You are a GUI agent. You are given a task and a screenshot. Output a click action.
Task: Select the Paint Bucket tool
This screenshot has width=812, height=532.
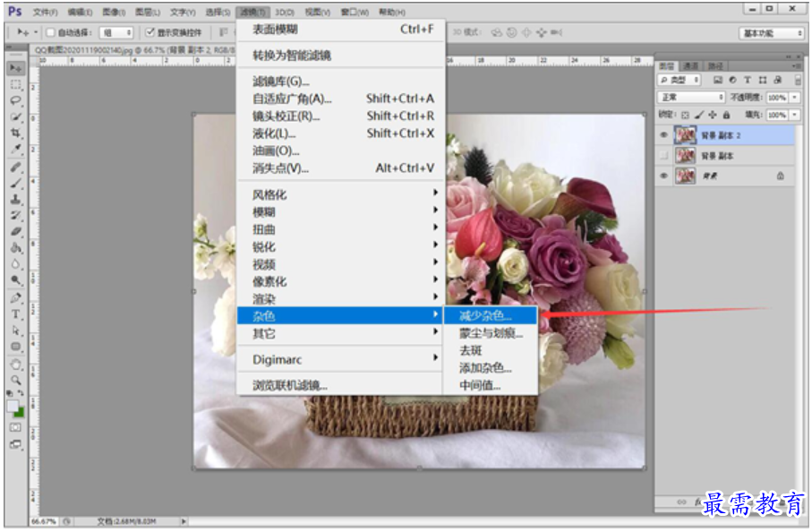click(x=16, y=247)
